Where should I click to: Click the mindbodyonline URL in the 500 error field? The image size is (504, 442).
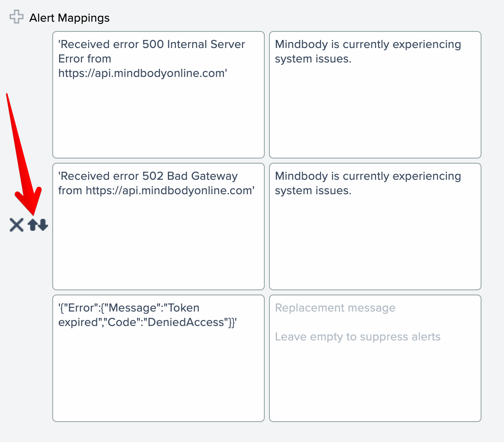pos(142,73)
